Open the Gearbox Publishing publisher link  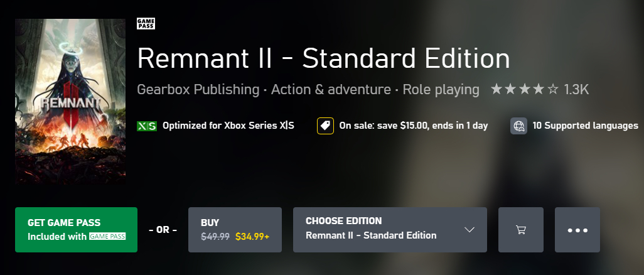198,90
